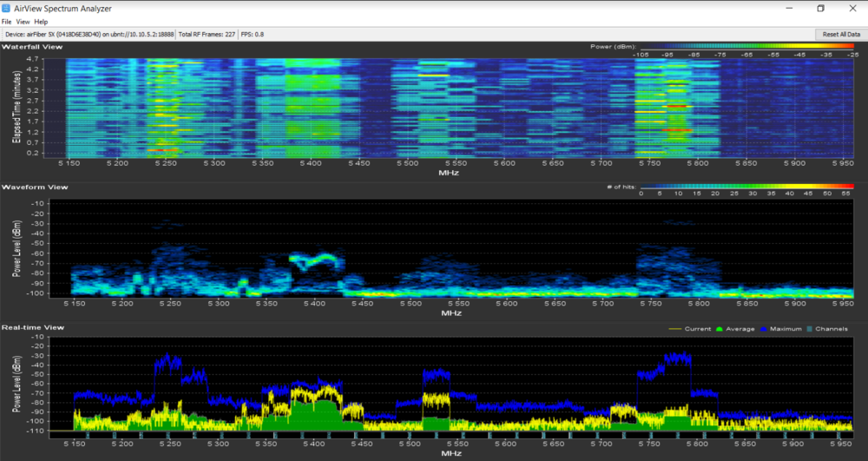Click the Total RF Frames status field
Screen dimensions: 868x461
coord(206,34)
